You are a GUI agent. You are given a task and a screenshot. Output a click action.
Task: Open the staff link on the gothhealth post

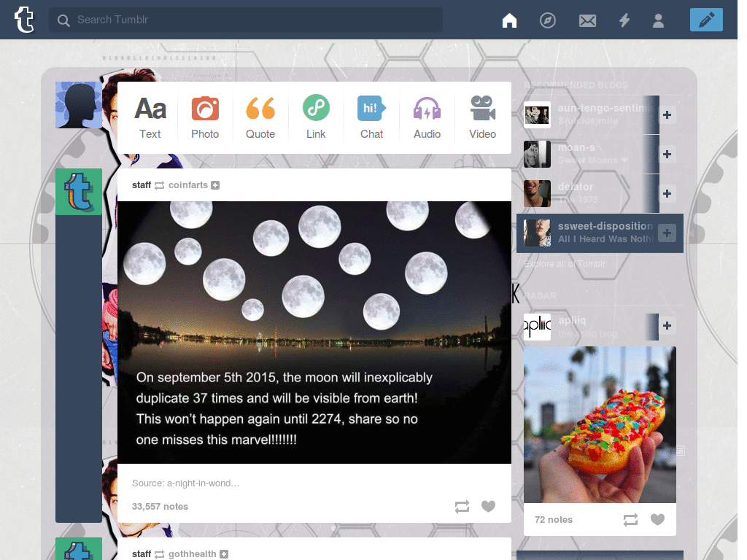pyautogui.click(x=142, y=554)
